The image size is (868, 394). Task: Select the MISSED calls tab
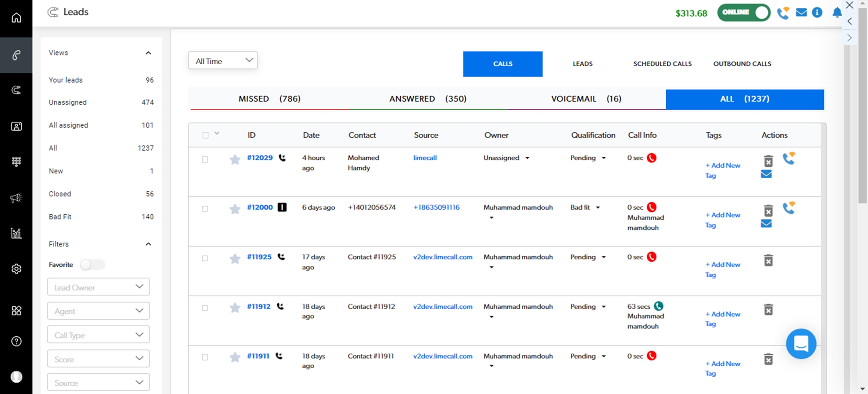[269, 99]
